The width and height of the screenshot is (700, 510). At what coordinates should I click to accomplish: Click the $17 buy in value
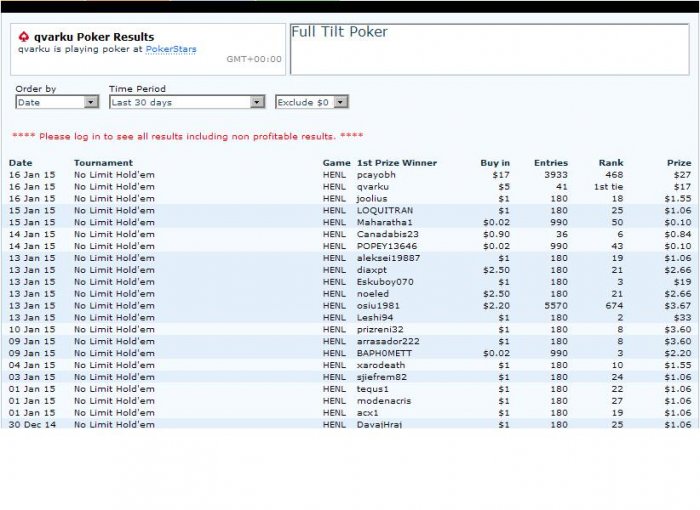[501, 175]
